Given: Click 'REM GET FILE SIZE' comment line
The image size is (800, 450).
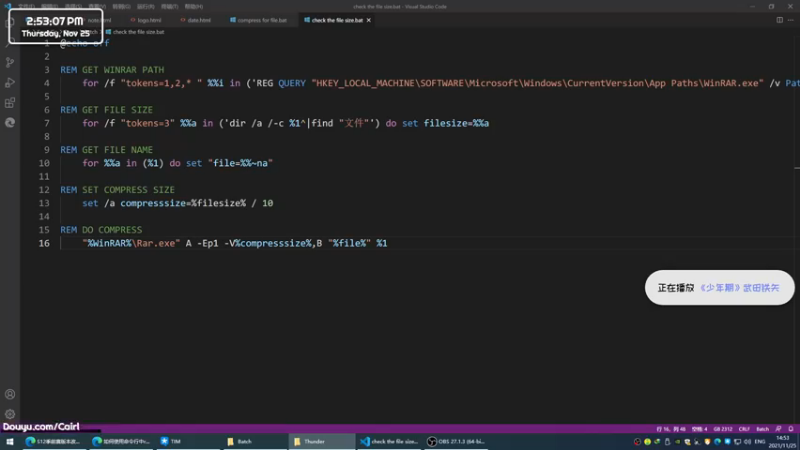Looking at the screenshot, I should coord(107,110).
